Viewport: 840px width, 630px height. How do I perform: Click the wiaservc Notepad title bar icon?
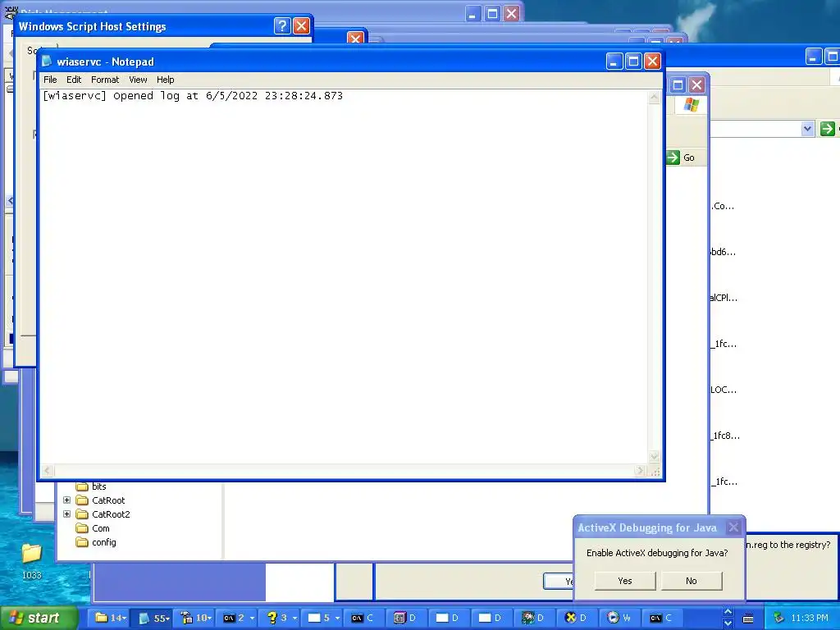(x=47, y=61)
